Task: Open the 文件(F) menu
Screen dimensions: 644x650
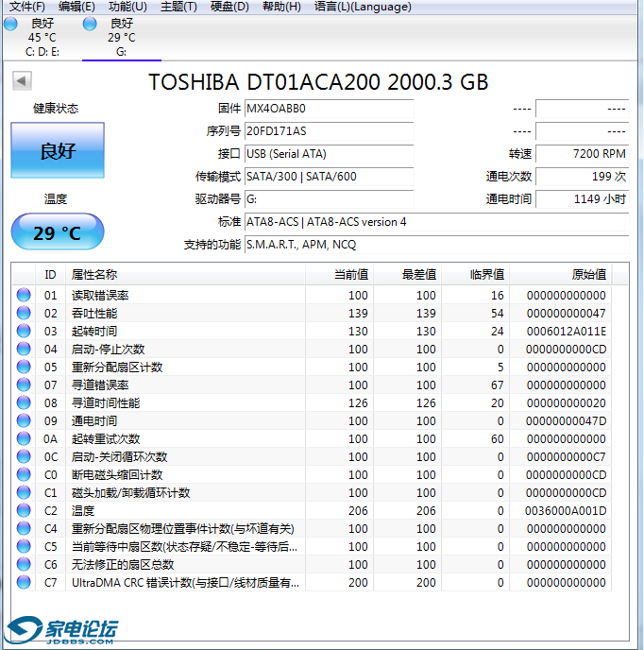Action: [27, 7]
